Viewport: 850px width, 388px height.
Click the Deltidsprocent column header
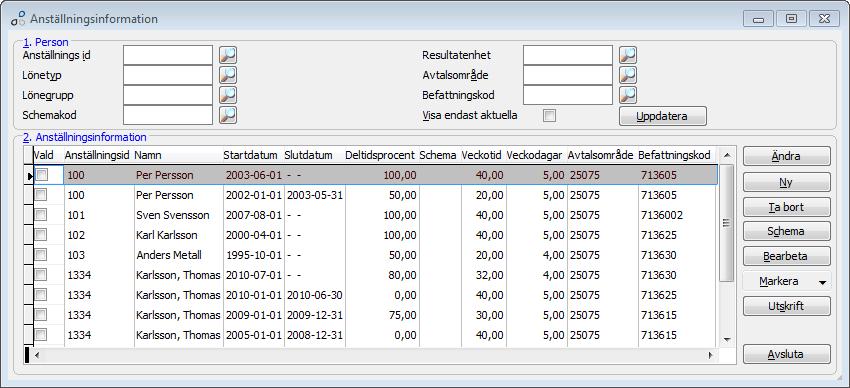(382, 155)
